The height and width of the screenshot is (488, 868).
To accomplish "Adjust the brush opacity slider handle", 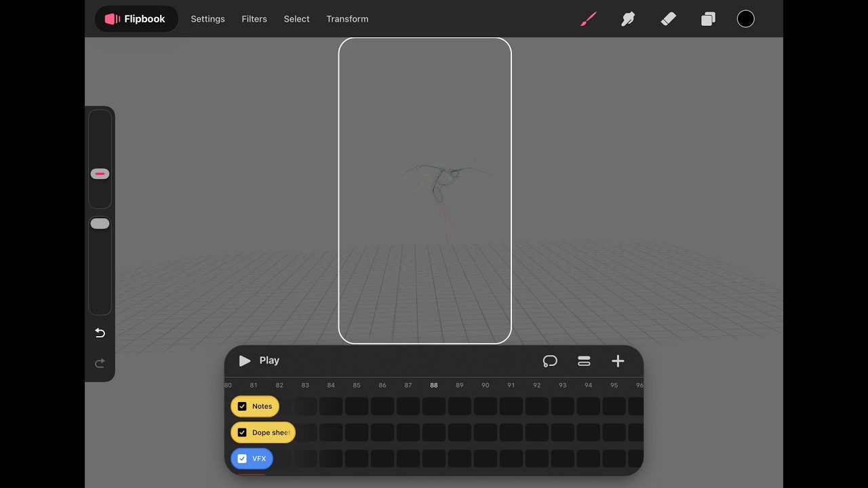I will [100, 224].
